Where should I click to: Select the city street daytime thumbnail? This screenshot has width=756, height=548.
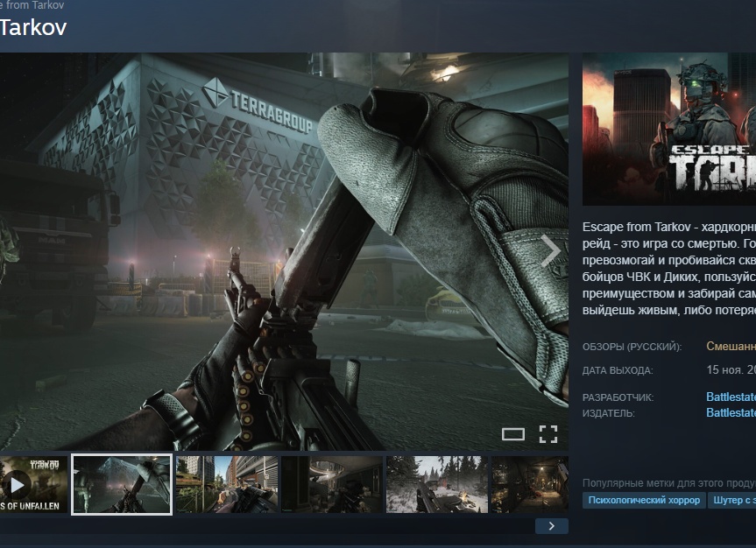[227, 484]
